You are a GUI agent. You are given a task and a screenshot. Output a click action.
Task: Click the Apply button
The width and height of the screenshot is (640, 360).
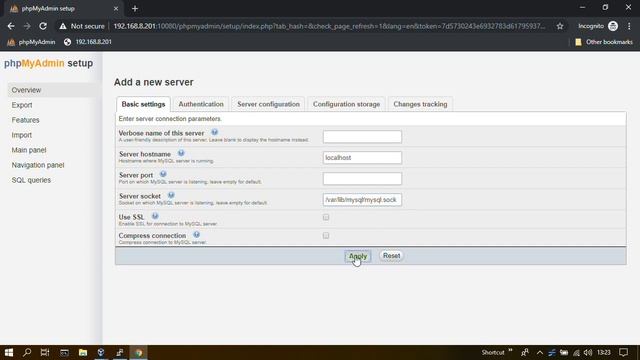point(358,256)
